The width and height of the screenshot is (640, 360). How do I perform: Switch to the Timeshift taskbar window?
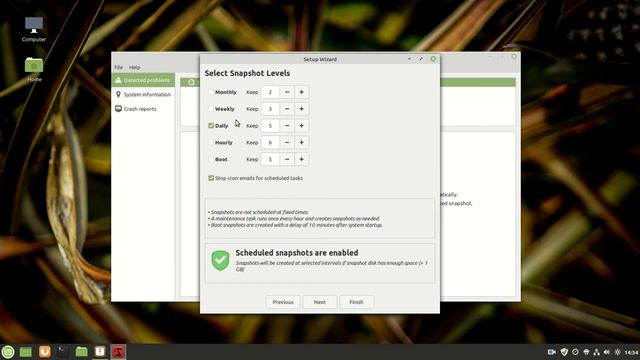pyautogui.click(x=118, y=351)
